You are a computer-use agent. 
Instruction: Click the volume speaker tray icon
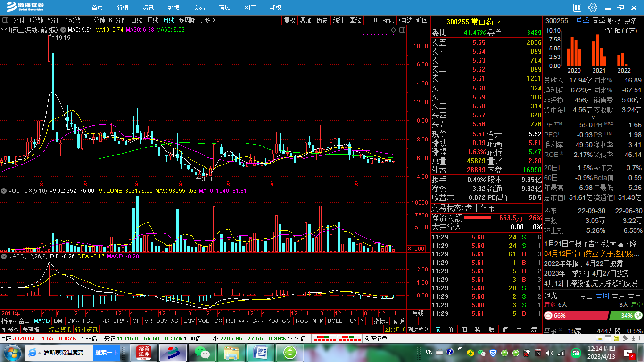pyautogui.click(x=550, y=352)
